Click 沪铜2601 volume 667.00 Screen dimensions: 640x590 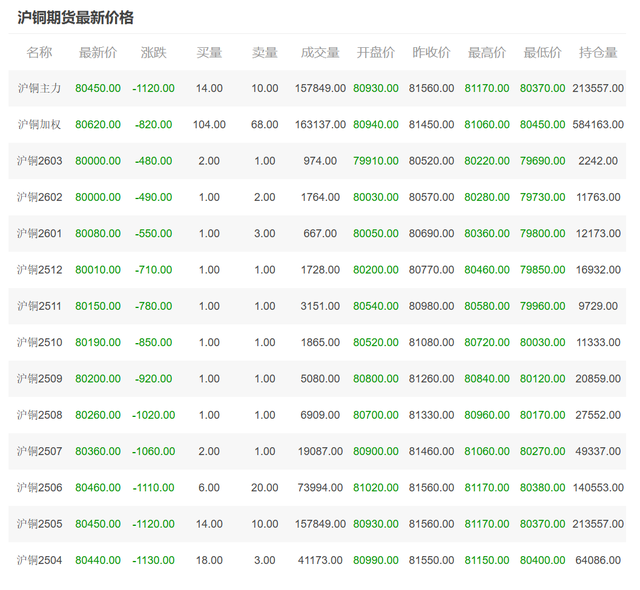pos(320,233)
